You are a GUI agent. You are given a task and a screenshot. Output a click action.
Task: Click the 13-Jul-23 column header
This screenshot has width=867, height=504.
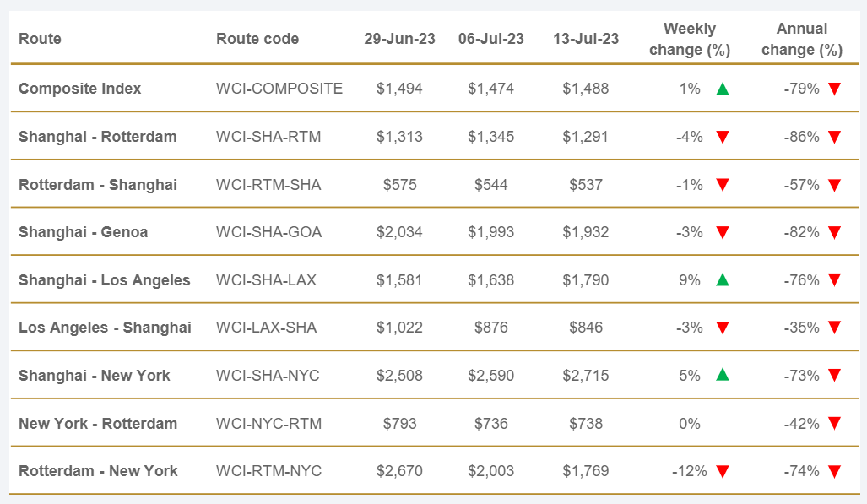[586, 39]
